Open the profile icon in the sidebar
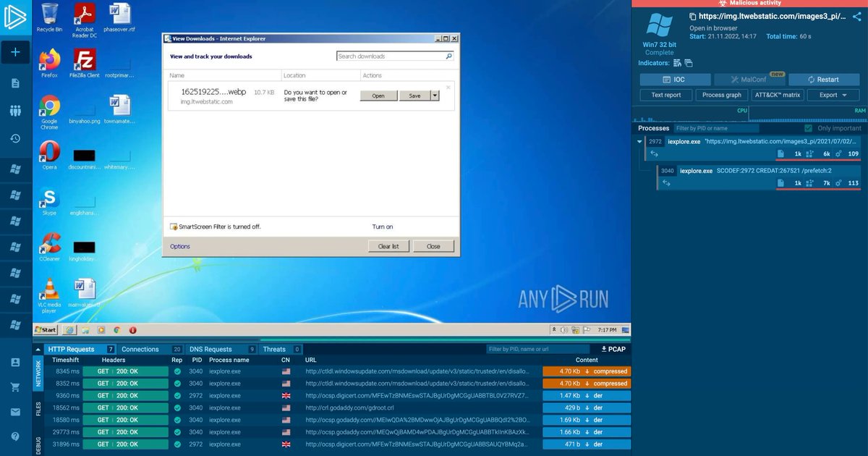Viewport: 868px width, 456px height. 15,362
